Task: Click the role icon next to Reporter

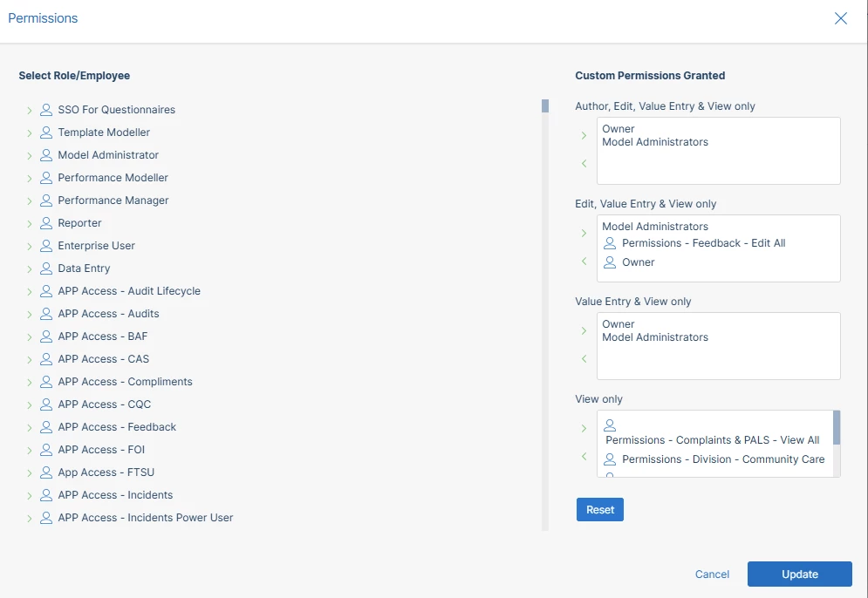Action: (46, 223)
